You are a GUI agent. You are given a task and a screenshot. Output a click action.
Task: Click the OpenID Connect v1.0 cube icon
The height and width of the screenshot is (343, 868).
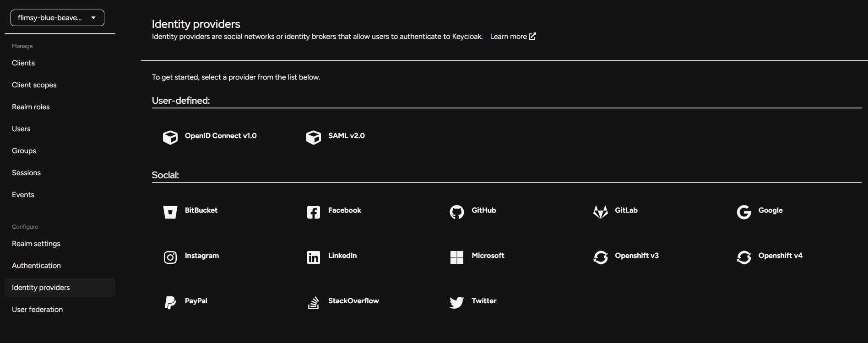pyautogui.click(x=170, y=137)
